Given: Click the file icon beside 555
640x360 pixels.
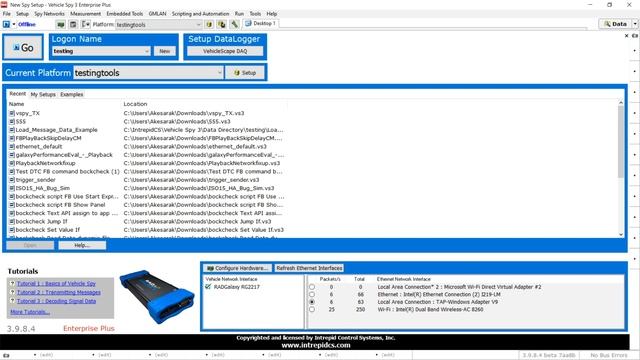Looking at the screenshot, I should (12, 121).
